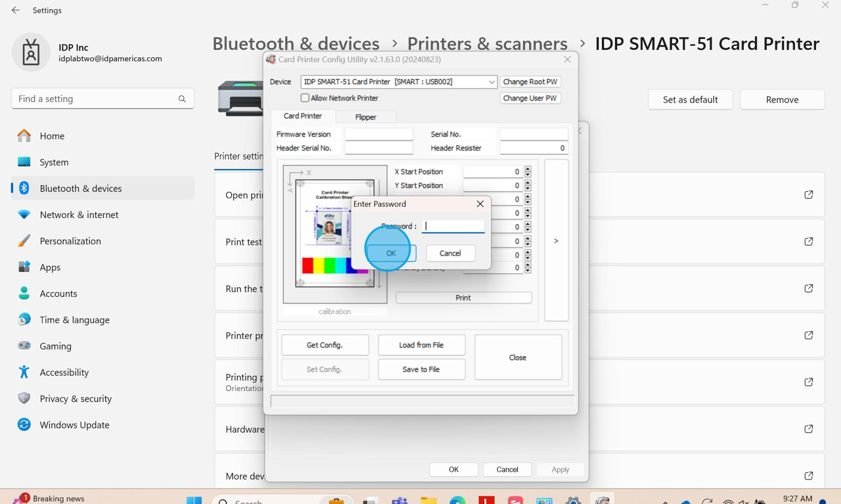Click the Get Config. button
This screenshot has width=841, height=504.
click(325, 345)
